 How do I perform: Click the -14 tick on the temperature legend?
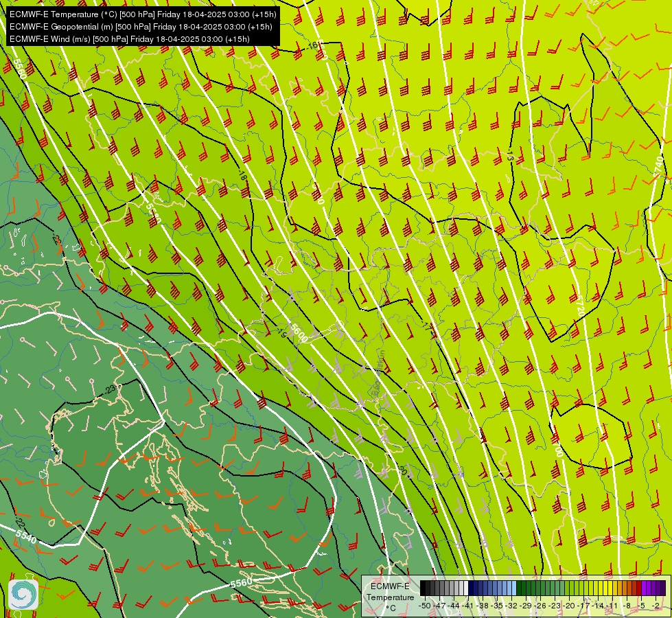(599, 606)
